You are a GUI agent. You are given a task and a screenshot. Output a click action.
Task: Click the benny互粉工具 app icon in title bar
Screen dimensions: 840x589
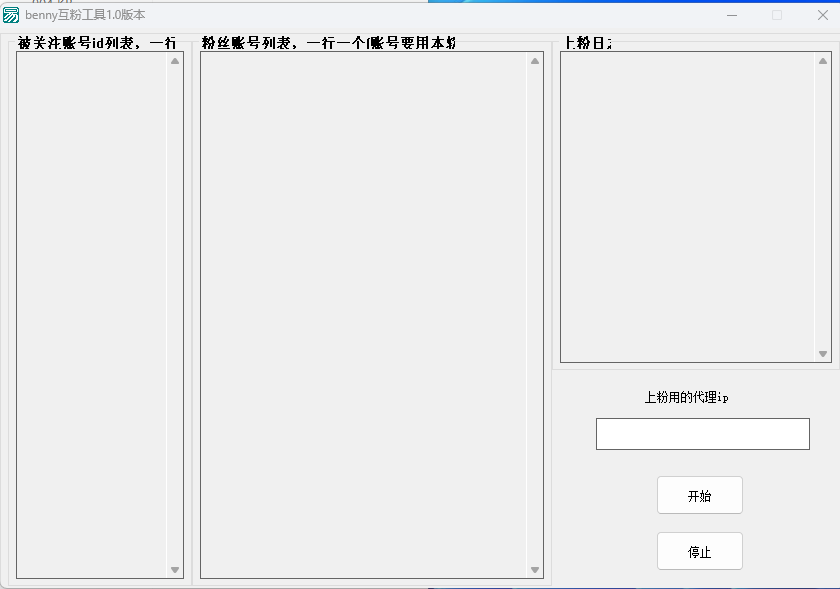(x=11, y=15)
